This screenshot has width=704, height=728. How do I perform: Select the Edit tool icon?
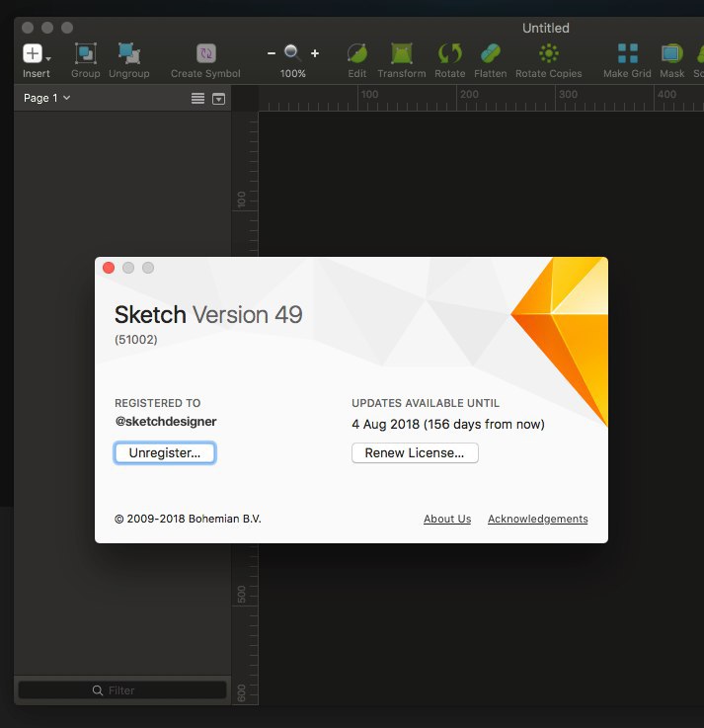pos(357,53)
